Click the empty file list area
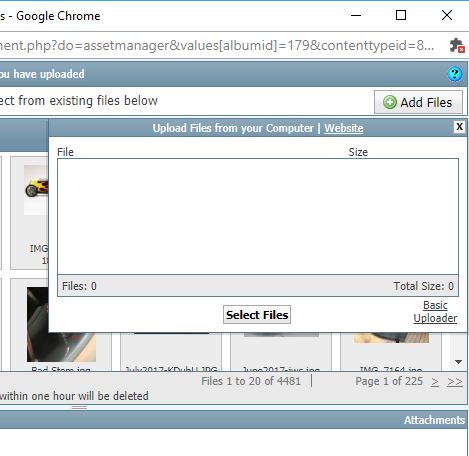Screen dimensions: 469x456 [x=258, y=217]
